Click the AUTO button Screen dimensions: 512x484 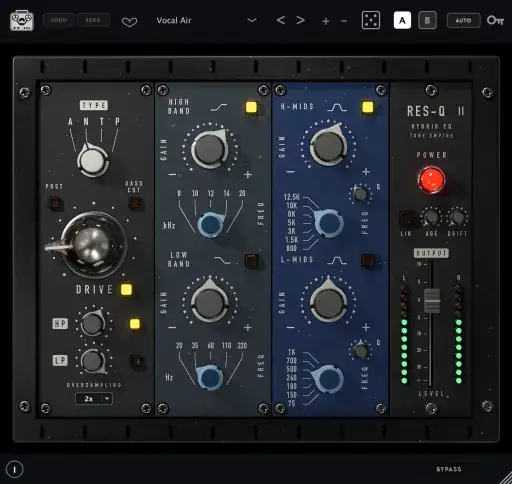coord(463,20)
